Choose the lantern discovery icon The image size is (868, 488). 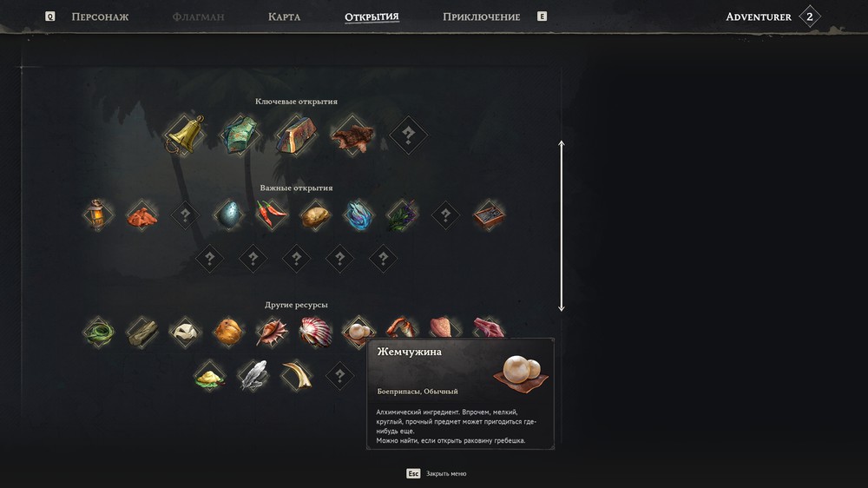(x=98, y=214)
